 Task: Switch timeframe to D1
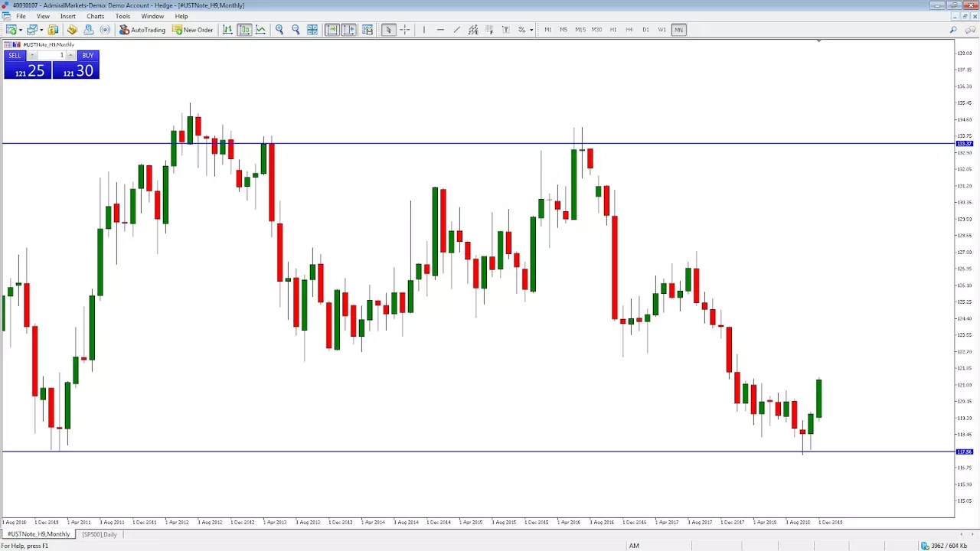click(x=645, y=30)
